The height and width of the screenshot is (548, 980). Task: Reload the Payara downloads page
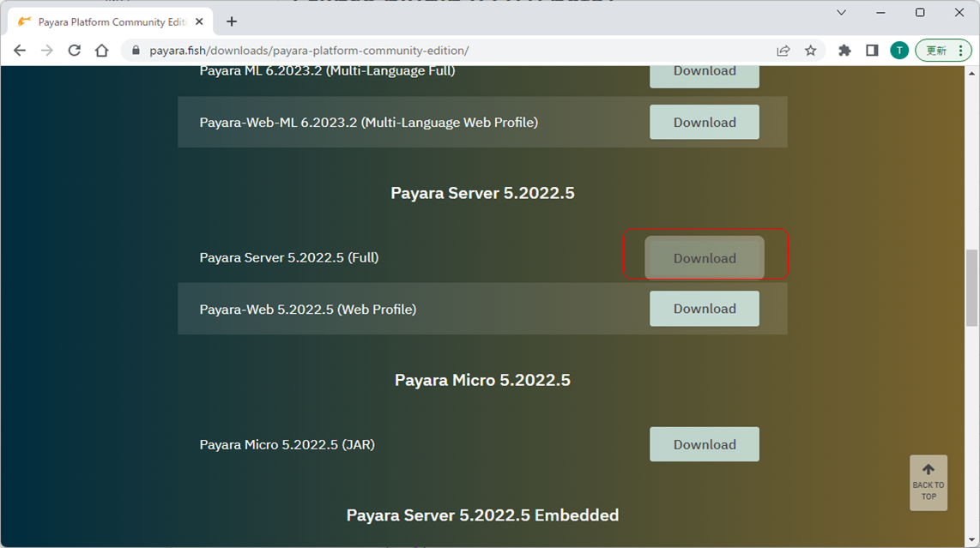(75, 51)
